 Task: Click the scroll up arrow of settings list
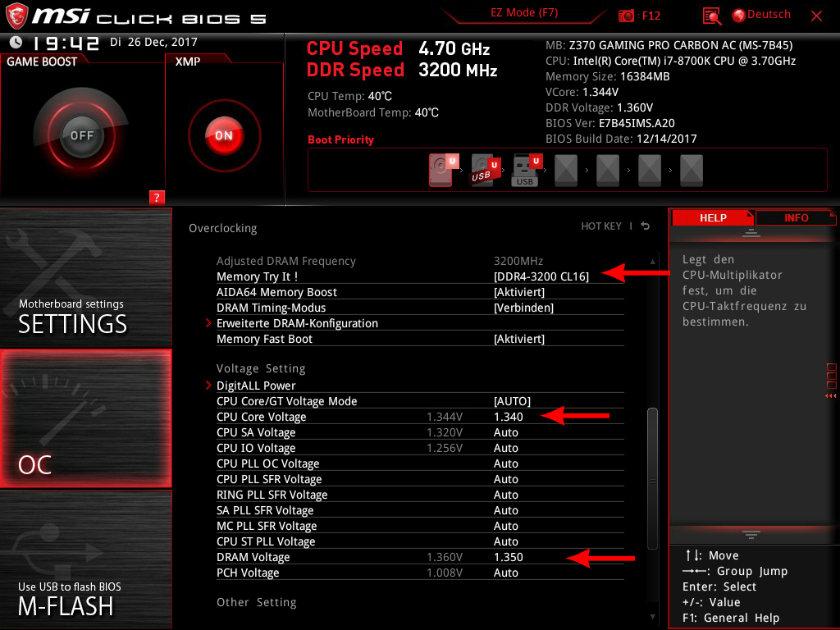652,262
